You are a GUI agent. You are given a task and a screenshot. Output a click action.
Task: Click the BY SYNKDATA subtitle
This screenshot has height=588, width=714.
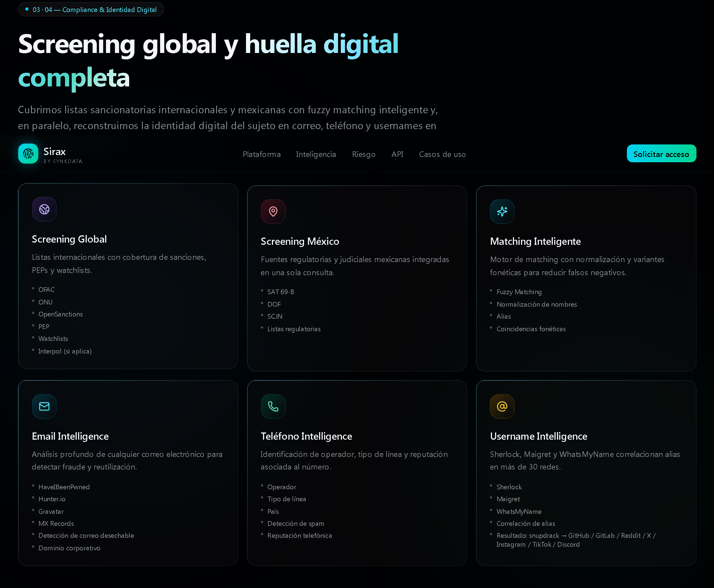pyautogui.click(x=63, y=161)
